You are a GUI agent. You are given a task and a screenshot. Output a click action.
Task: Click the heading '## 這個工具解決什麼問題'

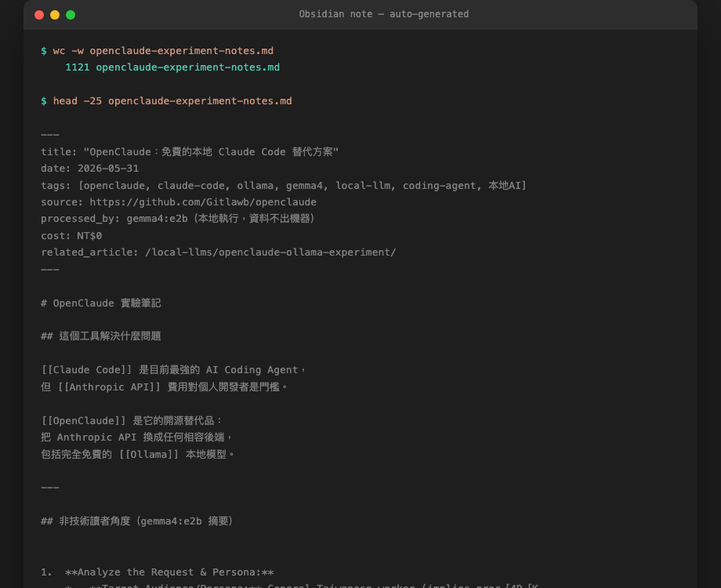100,336
